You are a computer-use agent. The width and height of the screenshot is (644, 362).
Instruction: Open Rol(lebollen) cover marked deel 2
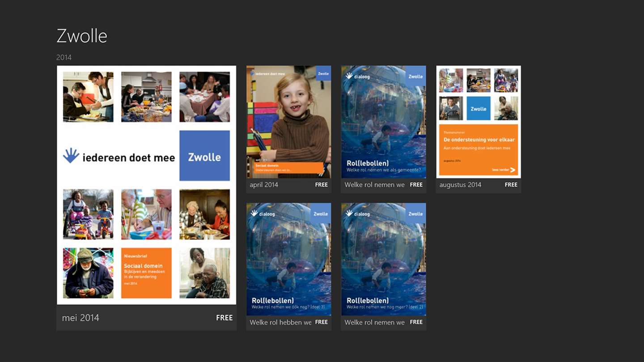point(384,259)
